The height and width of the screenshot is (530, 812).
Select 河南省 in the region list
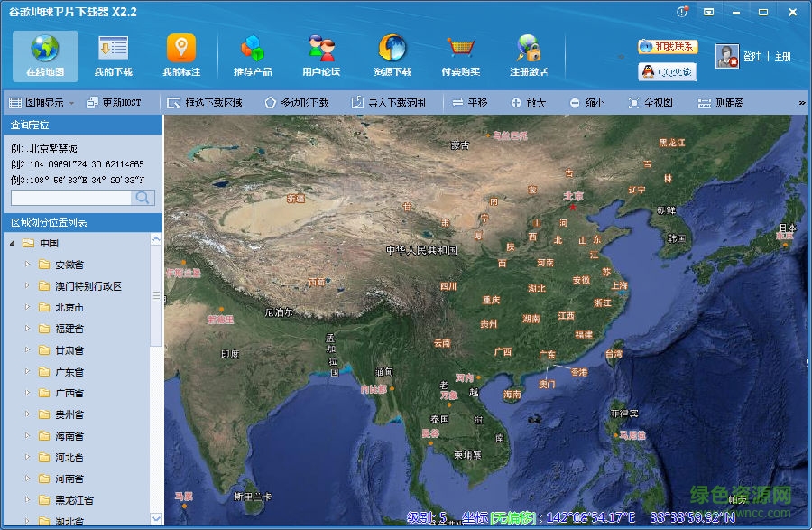(69, 479)
